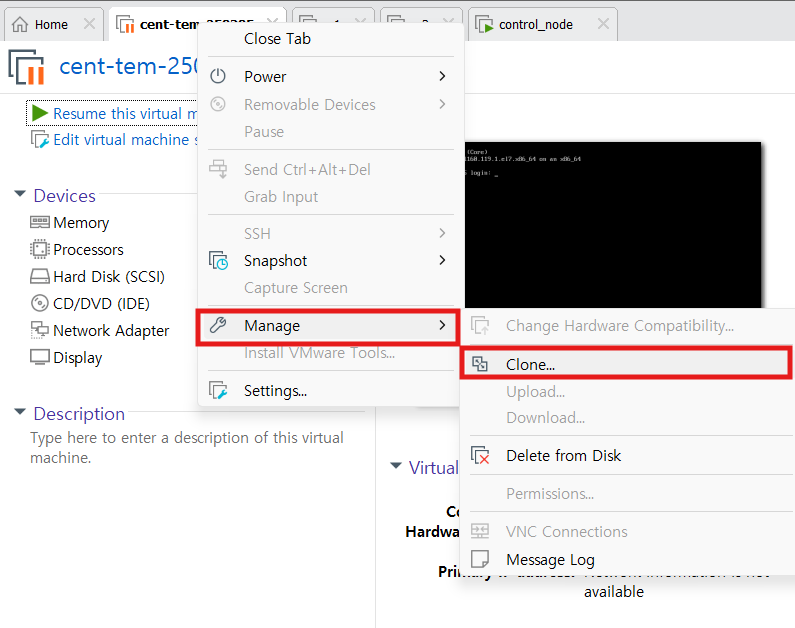Click the Message Log icon
Image resolution: width=795 pixels, height=628 pixels.
pos(480,559)
